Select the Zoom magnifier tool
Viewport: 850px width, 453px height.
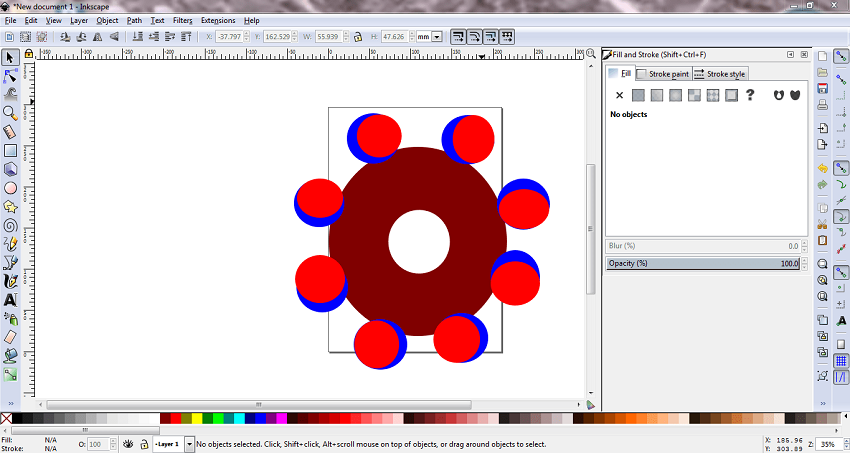click(10, 113)
